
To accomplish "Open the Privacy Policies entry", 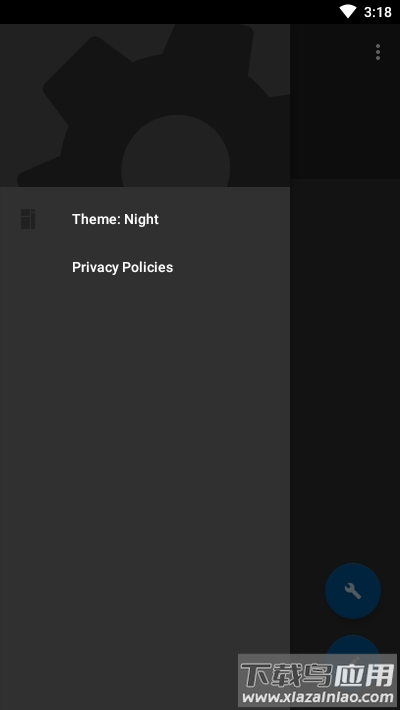I will 145,267.
